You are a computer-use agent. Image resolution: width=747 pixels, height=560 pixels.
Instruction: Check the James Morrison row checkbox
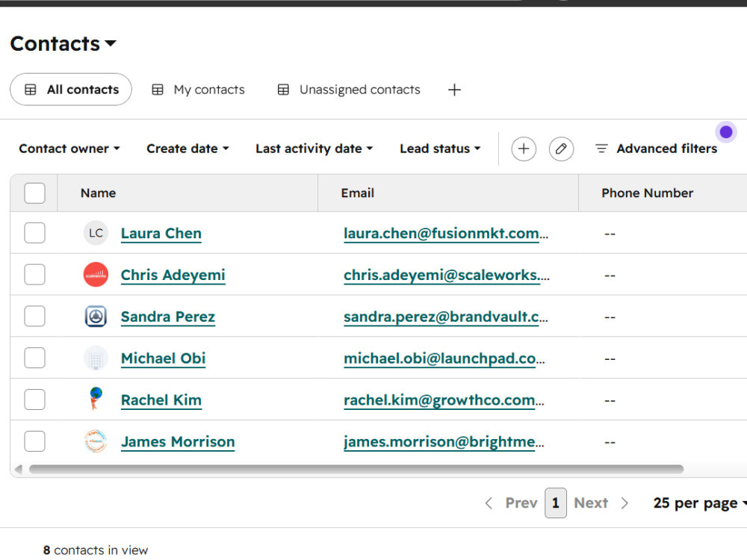pos(35,441)
